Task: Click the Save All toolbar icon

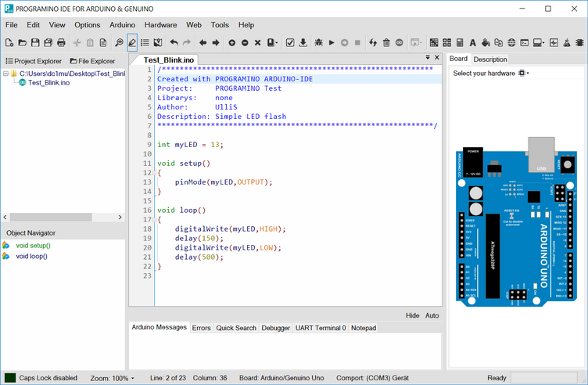Action: 48,43
